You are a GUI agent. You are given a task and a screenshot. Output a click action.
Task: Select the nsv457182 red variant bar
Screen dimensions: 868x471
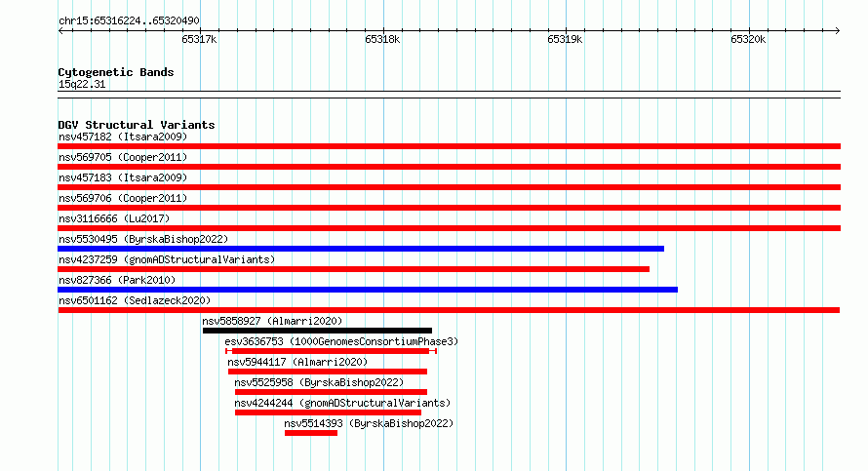tap(449, 146)
